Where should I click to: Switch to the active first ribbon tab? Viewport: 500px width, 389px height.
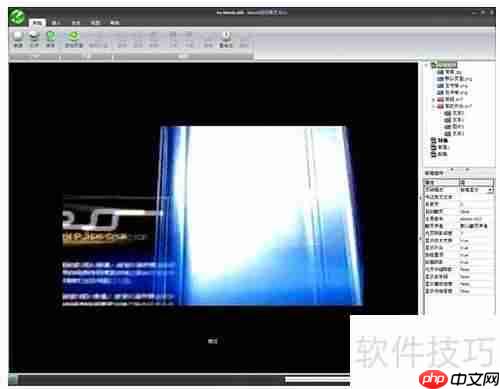(x=37, y=23)
